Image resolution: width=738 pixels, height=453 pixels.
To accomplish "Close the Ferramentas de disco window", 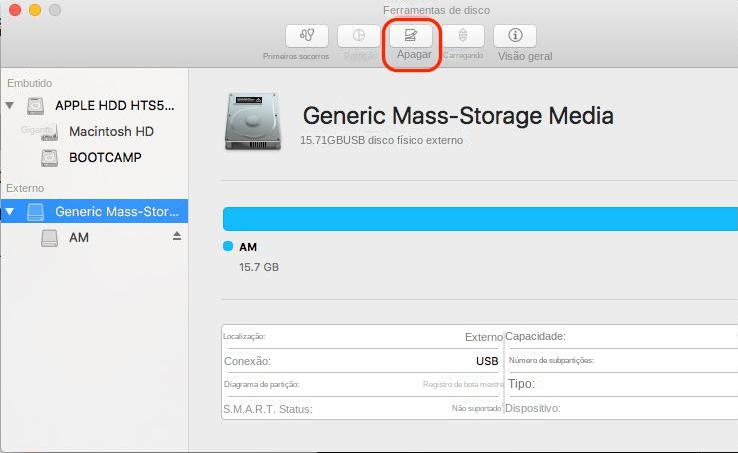I will click(x=15, y=10).
